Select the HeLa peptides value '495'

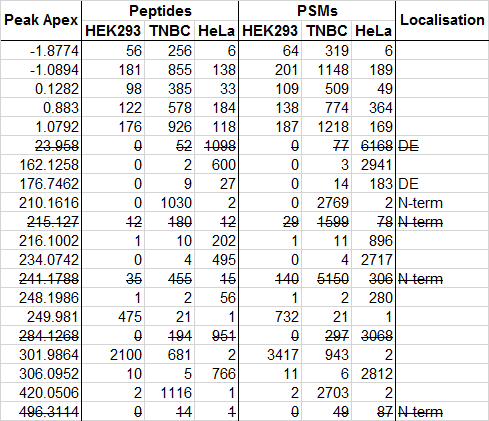pyautogui.click(x=216, y=260)
